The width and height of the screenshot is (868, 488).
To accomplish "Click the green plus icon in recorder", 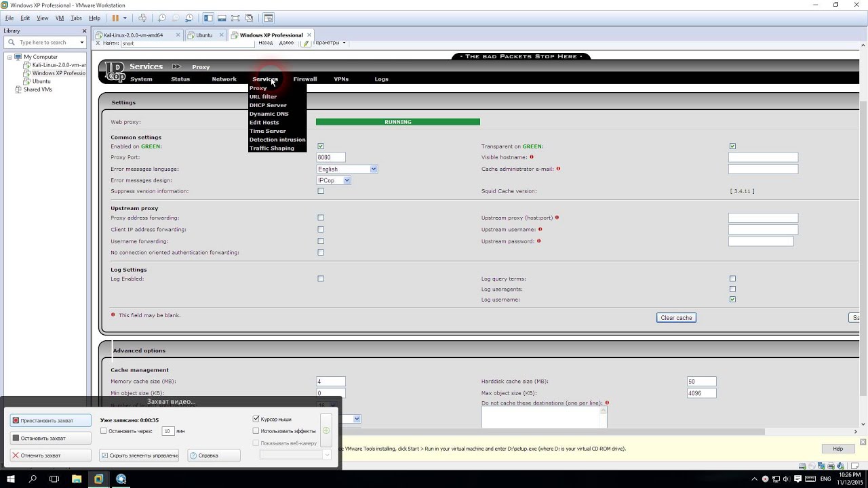I will coord(325,431).
